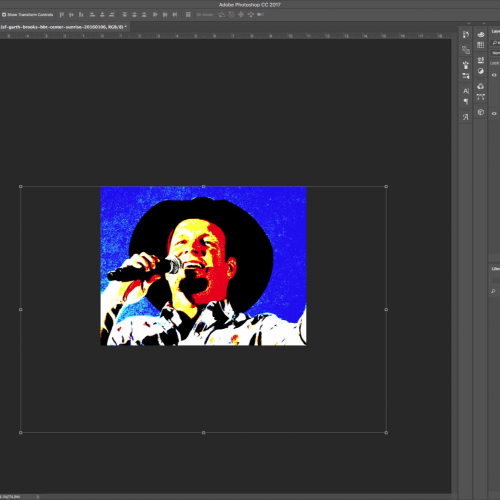This screenshot has width=500, height=500.
Task: Open the Paragraph panel icon
Action: [466, 101]
